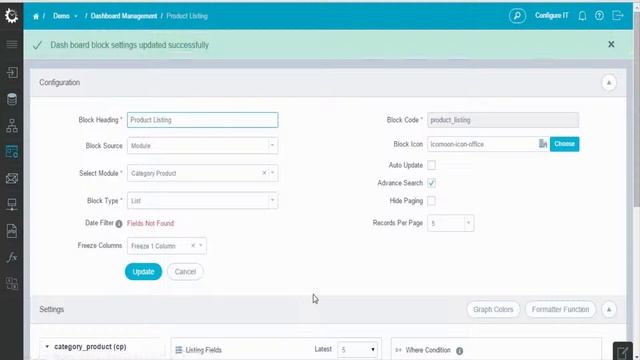Viewport: 640px width, 360px height.
Task: Click the 'Fields Not Found' text
Action: [150, 223]
